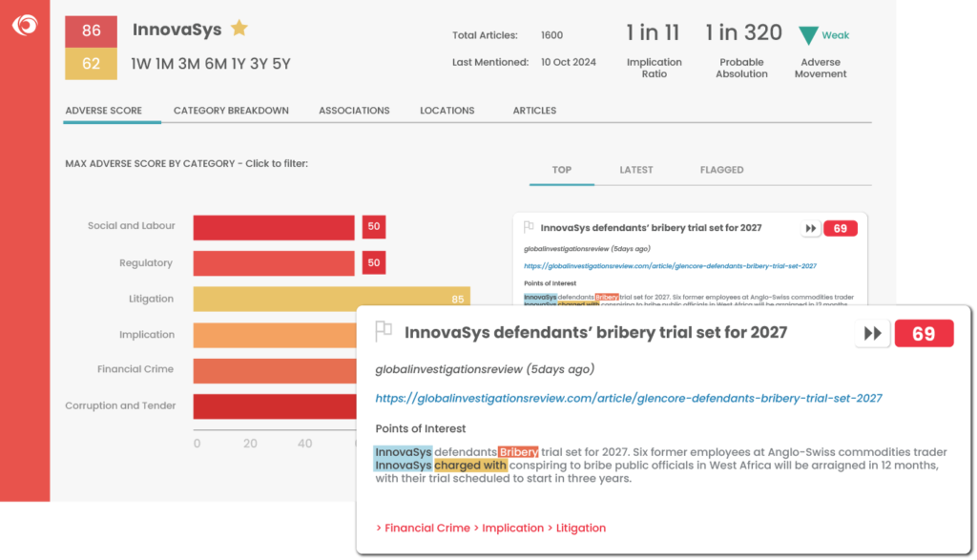Flag the article in the background card

point(529,227)
